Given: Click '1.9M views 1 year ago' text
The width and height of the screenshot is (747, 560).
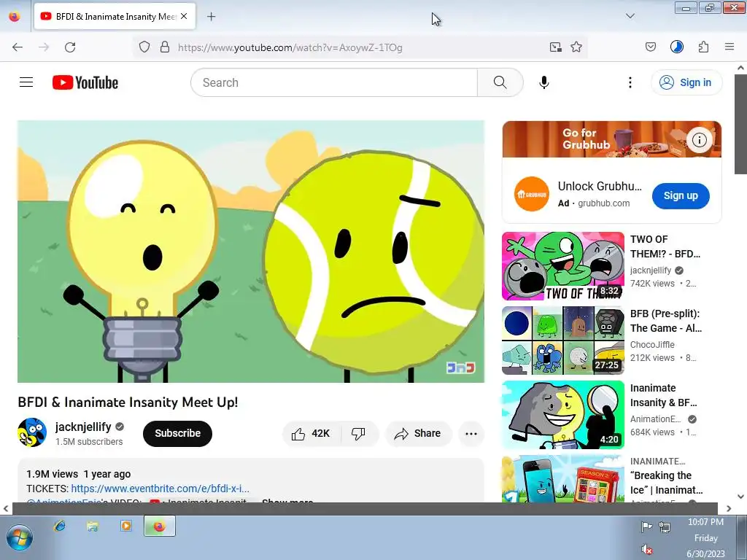Looking at the screenshot, I should pos(78,474).
